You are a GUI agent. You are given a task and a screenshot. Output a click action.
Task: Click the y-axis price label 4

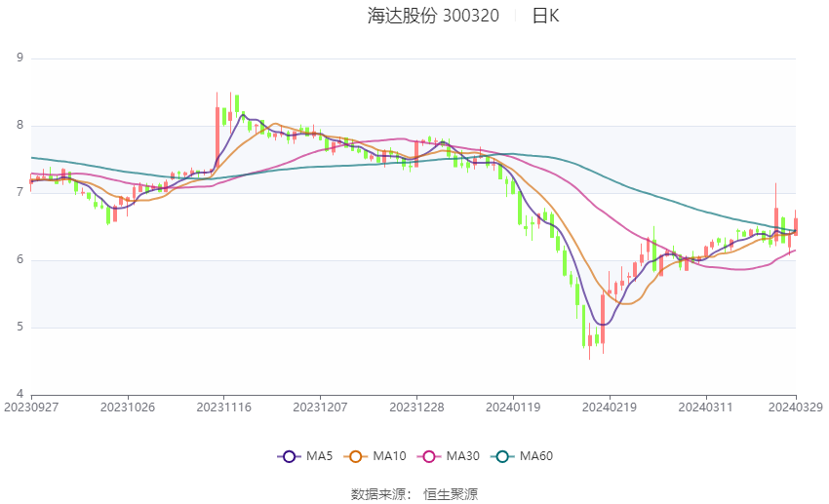pyautogui.click(x=20, y=394)
